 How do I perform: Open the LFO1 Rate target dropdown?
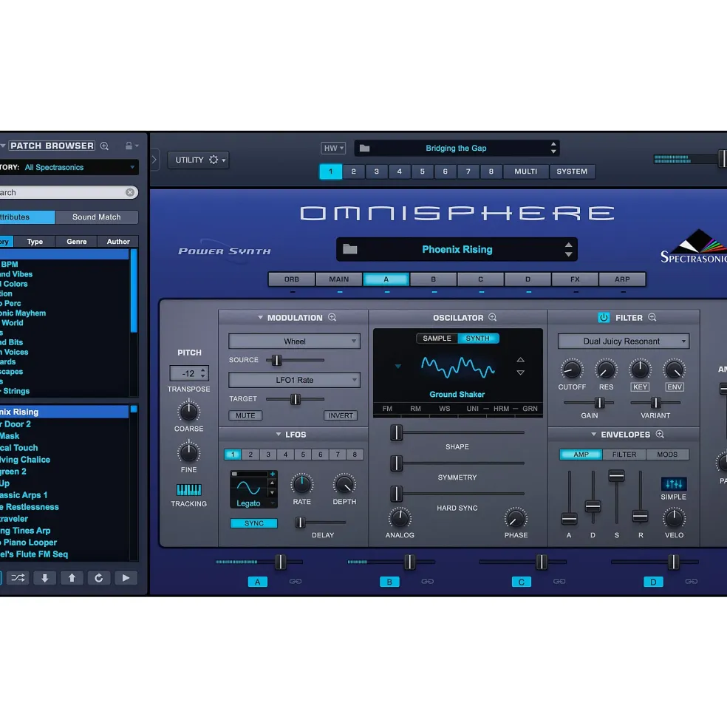294,380
